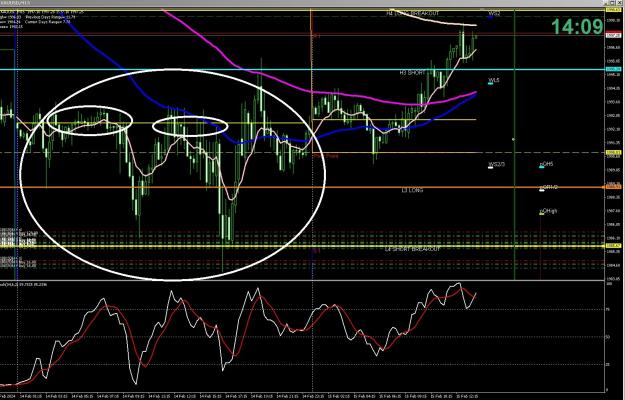Screen dimensions: 625x400
Task: Click the WL5 weekly level marker
Action: (494, 80)
